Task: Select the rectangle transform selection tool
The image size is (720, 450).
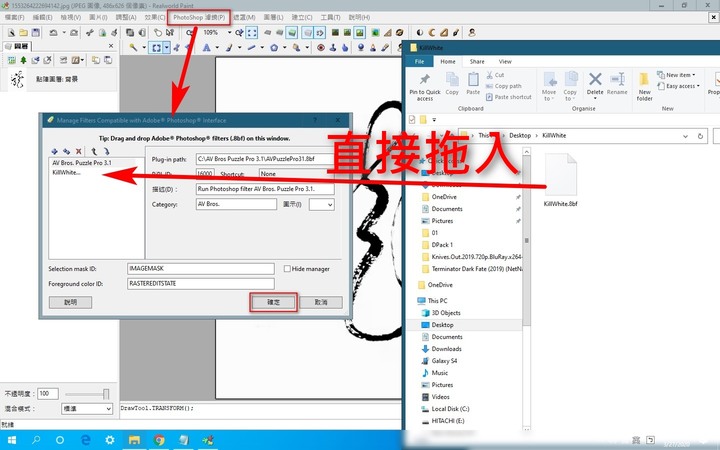Action: (156, 47)
